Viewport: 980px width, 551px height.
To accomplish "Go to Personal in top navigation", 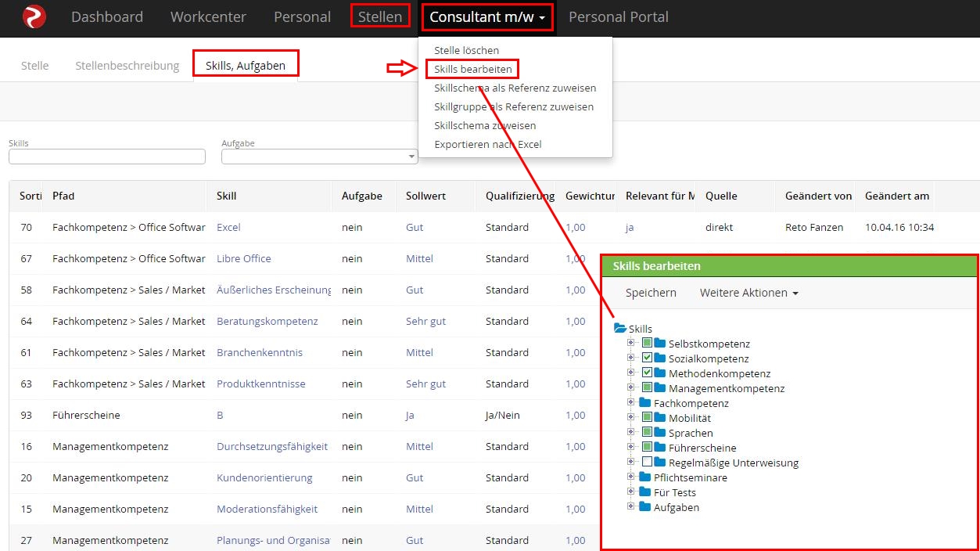I will [303, 16].
